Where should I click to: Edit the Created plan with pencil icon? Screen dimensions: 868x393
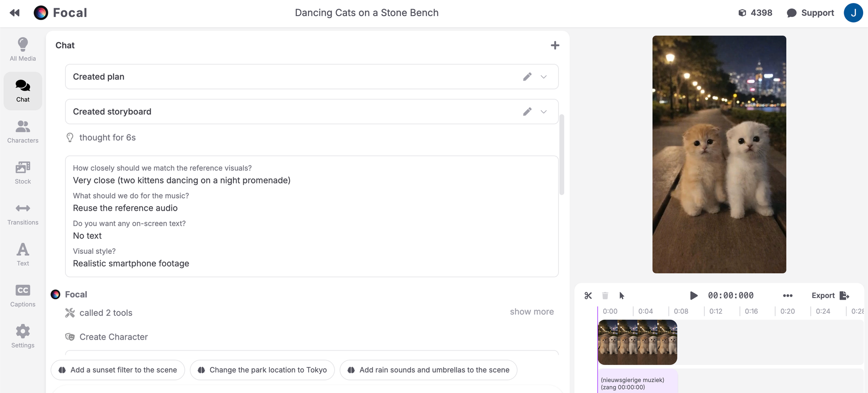click(527, 77)
